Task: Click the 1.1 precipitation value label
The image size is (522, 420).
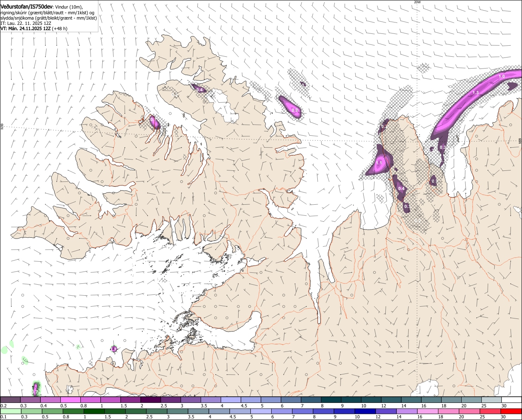Action: pos(379,163)
